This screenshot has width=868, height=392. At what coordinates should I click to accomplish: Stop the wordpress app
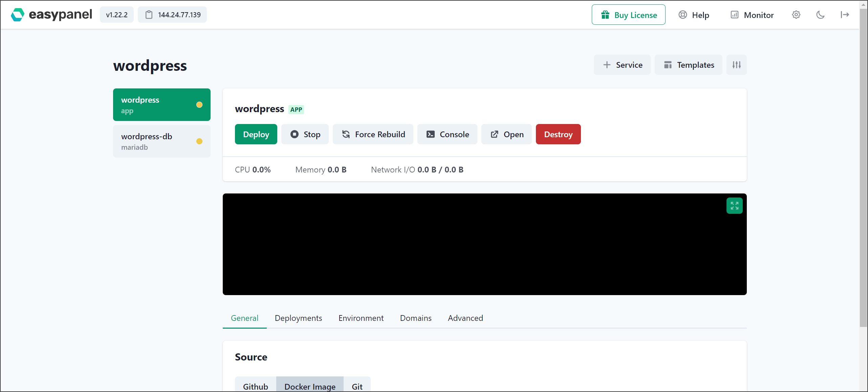[x=305, y=134]
